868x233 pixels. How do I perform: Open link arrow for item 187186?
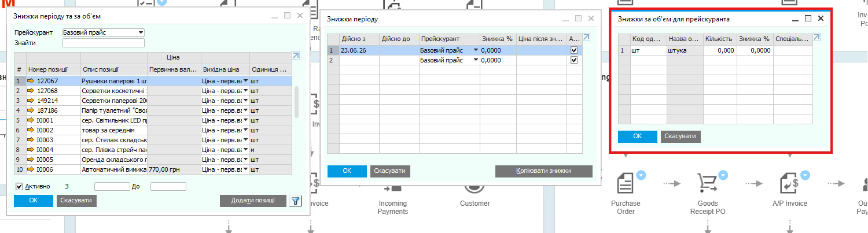[31, 110]
